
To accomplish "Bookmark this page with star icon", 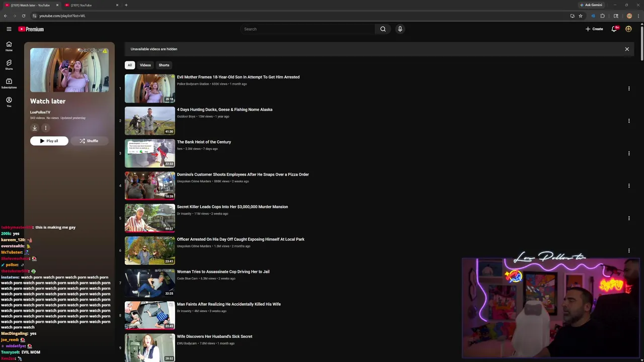I will [581, 16].
